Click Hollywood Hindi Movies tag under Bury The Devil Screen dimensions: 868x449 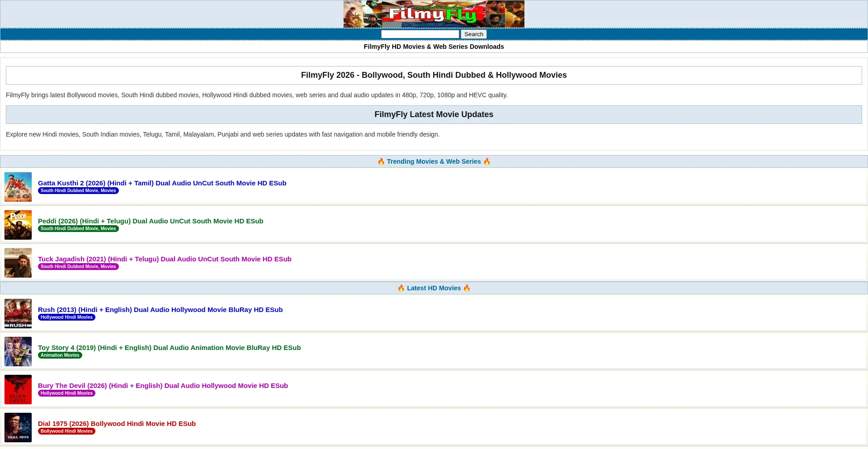point(66,393)
